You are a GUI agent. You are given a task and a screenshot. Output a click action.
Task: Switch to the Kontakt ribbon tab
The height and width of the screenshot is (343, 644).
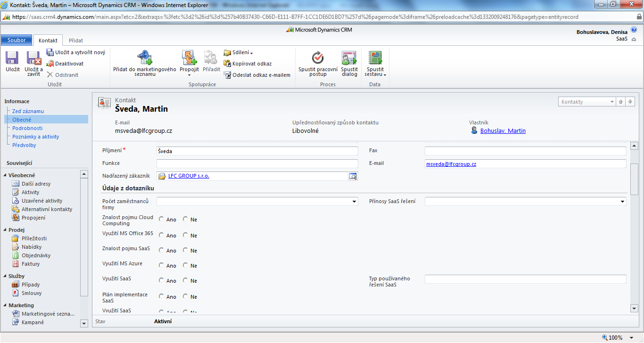[48, 41]
